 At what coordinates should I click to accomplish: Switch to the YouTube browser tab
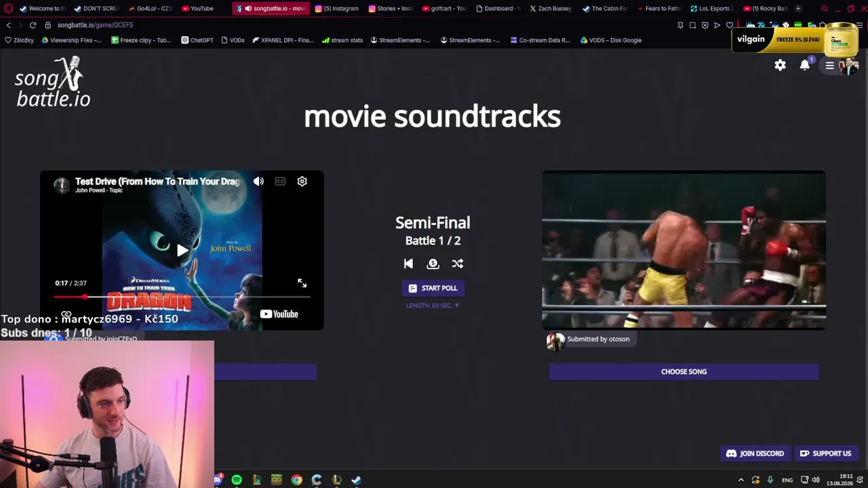click(x=202, y=9)
